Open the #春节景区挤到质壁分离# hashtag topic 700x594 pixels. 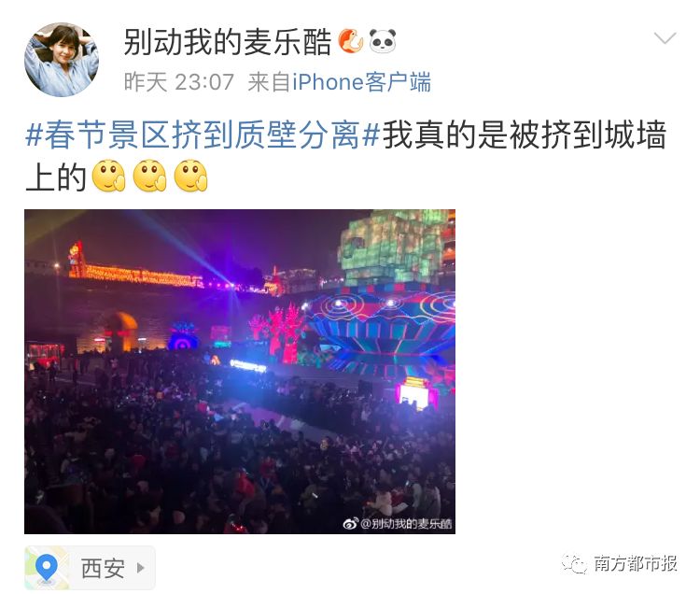[x=203, y=134]
